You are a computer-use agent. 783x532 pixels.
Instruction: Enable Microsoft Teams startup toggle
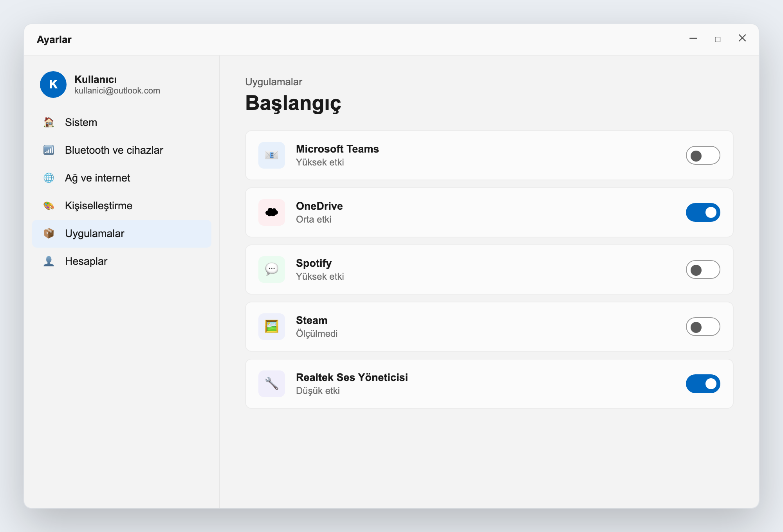pos(703,155)
